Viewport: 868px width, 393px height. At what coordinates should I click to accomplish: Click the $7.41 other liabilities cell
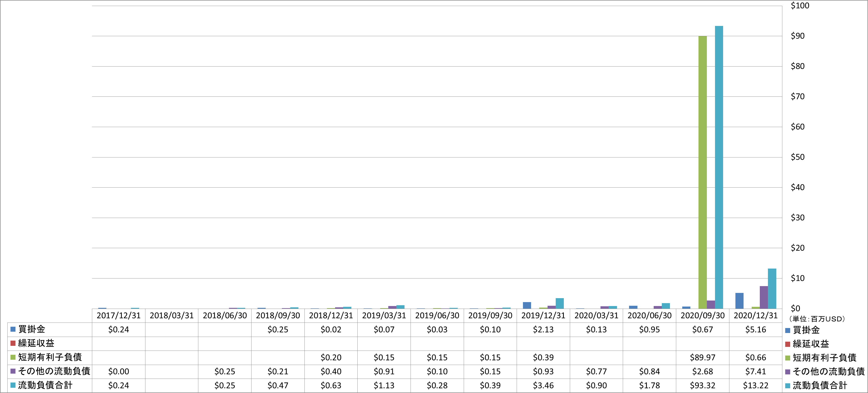pyautogui.click(x=756, y=371)
